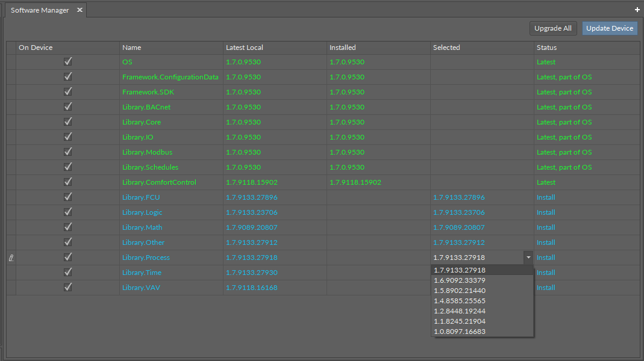Uncheck On Device checkbox for OS
This screenshot has width=644, height=361.
pyautogui.click(x=68, y=61)
